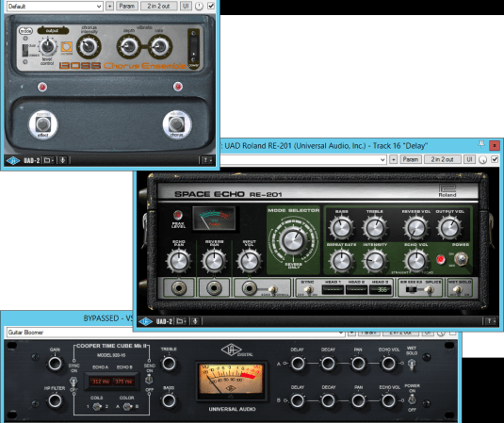Open the preset folder menu in Boss Chorus UAD toolbar
This screenshot has height=423, width=504.
[x=49, y=160]
